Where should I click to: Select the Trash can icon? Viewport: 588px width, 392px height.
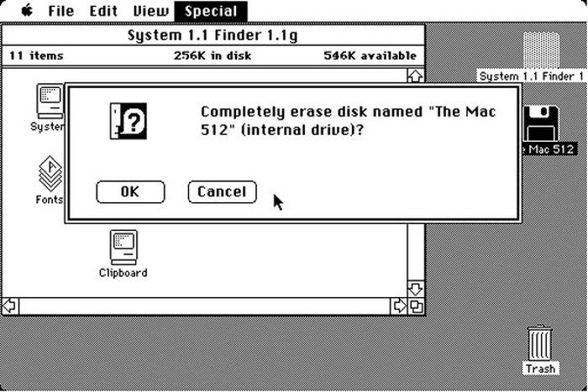pos(540,343)
